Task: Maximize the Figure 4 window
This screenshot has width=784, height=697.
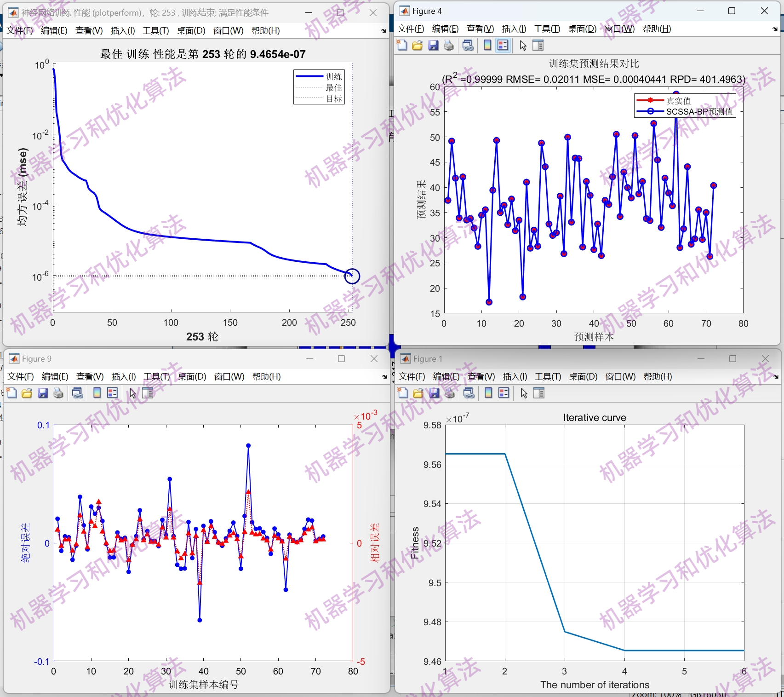Action: [732, 11]
